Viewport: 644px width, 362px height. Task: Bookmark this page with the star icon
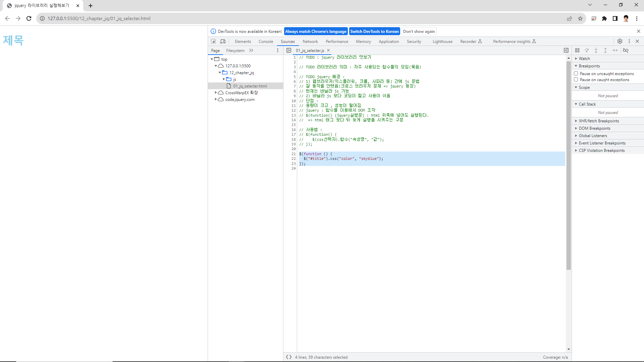[x=580, y=18]
